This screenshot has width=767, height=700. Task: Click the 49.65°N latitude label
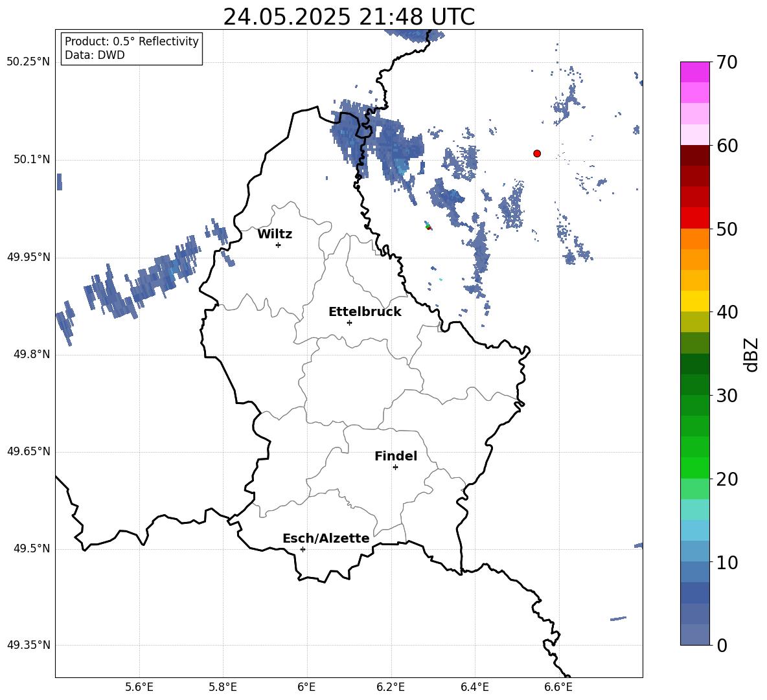tap(29, 451)
